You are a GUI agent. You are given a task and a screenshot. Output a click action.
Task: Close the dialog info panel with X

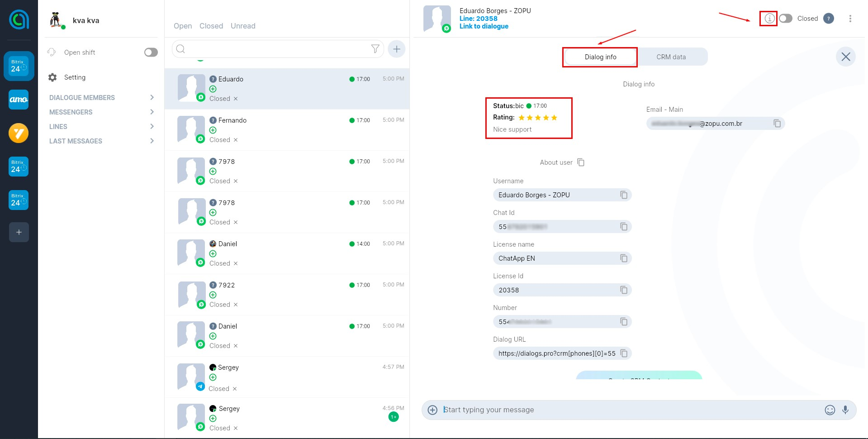(x=845, y=57)
